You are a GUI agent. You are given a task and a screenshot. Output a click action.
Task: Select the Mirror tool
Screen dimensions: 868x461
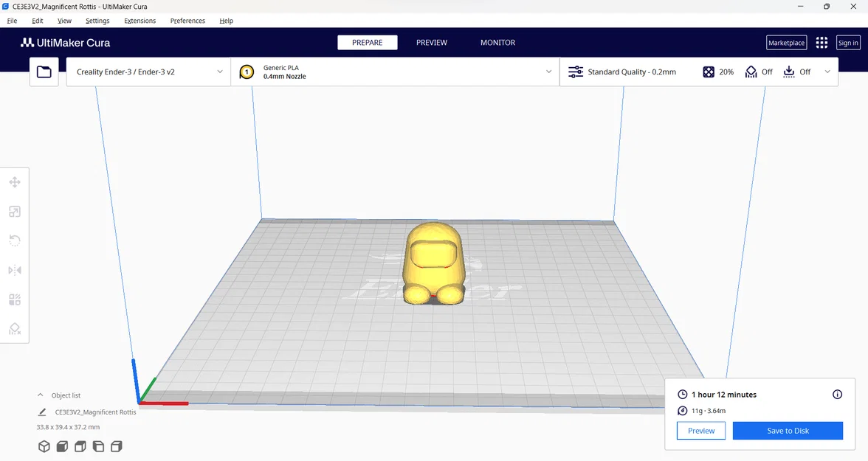coord(15,270)
